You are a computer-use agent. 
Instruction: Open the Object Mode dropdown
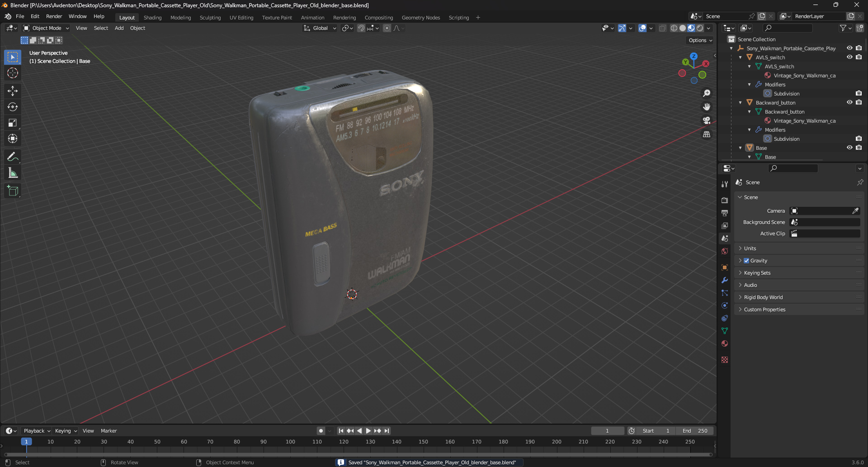coord(46,28)
